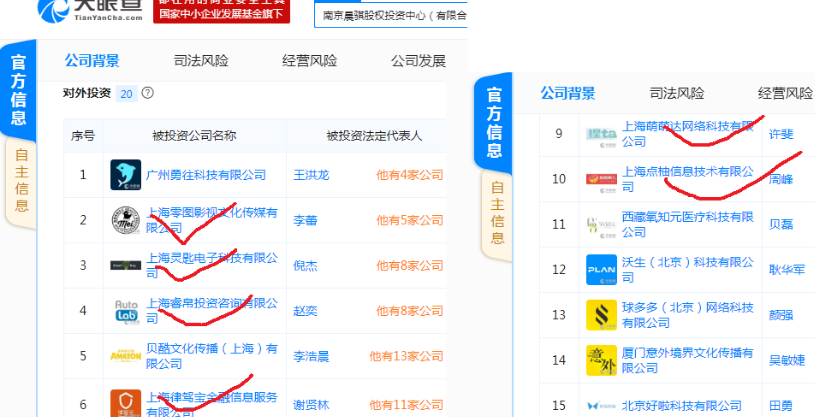Open legal representative 田勇
Viewport: 815px width, 417px height.
coord(781,406)
